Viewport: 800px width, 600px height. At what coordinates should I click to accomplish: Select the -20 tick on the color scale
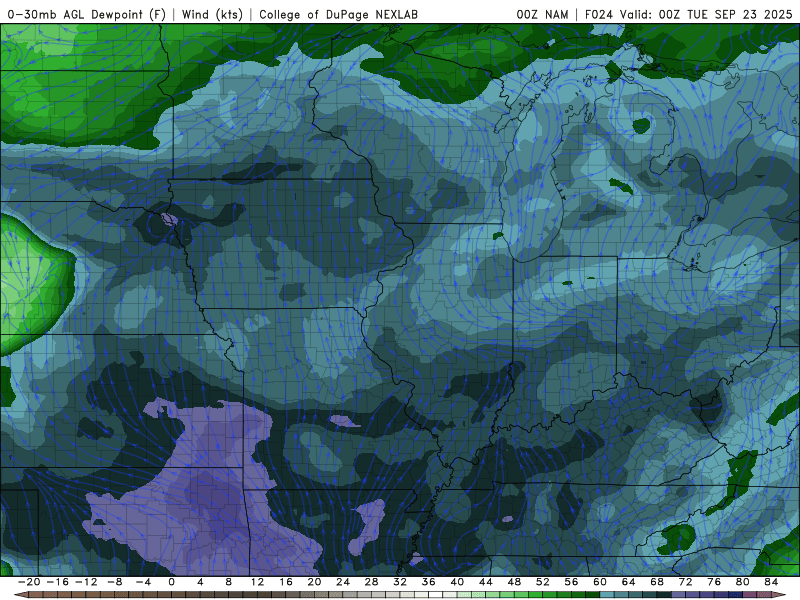coord(29,582)
